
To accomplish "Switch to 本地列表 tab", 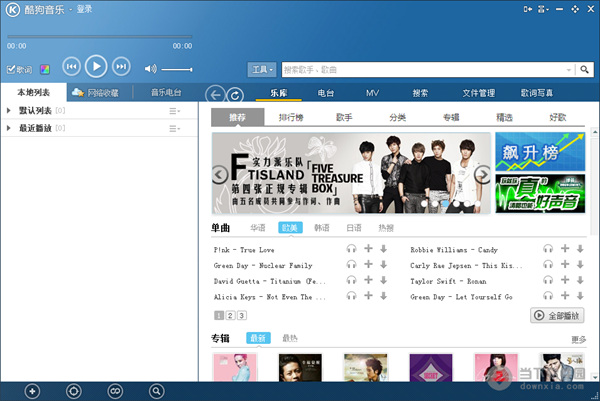I will point(34,92).
